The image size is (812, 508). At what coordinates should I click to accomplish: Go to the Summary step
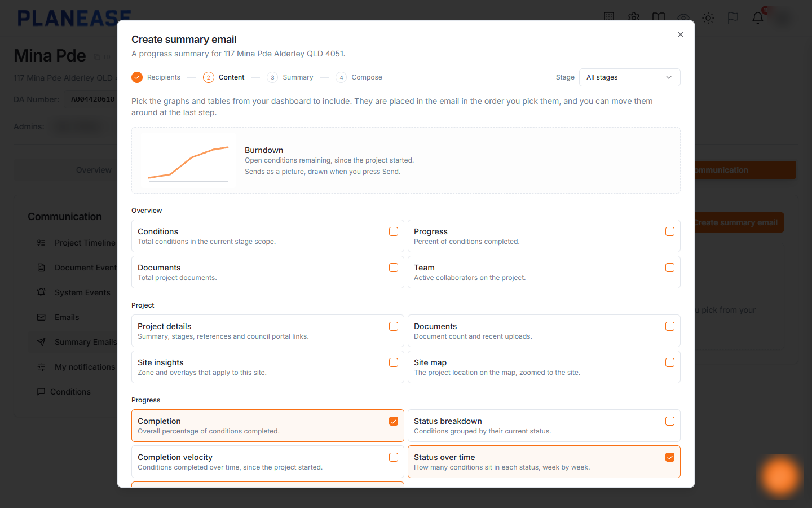pyautogui.click(x=290, y=77)
